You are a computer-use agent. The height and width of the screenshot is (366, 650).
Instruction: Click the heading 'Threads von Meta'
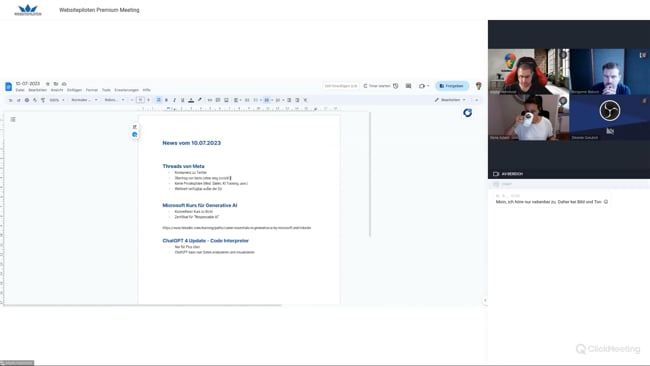click(x=183, y=166)
